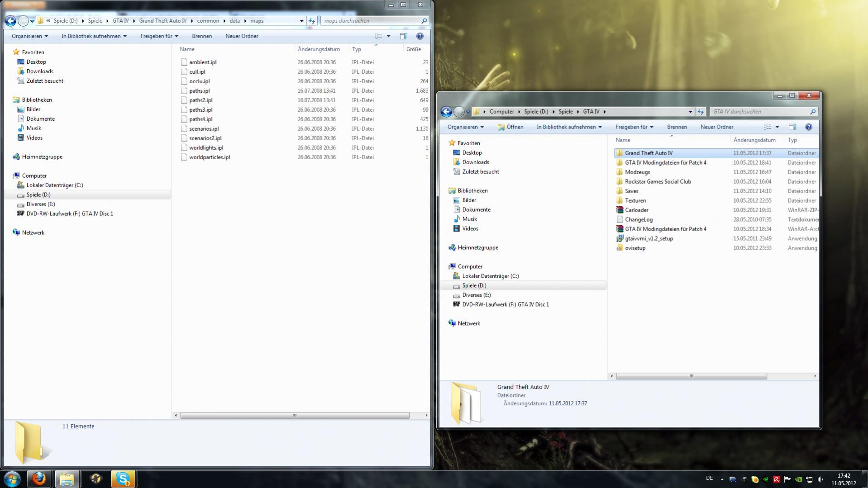Click Brennen in maps window toolbar
Image resolution: width=868 pixels, height=488 pixels.
pyautogui.click(x=202, y=36)
